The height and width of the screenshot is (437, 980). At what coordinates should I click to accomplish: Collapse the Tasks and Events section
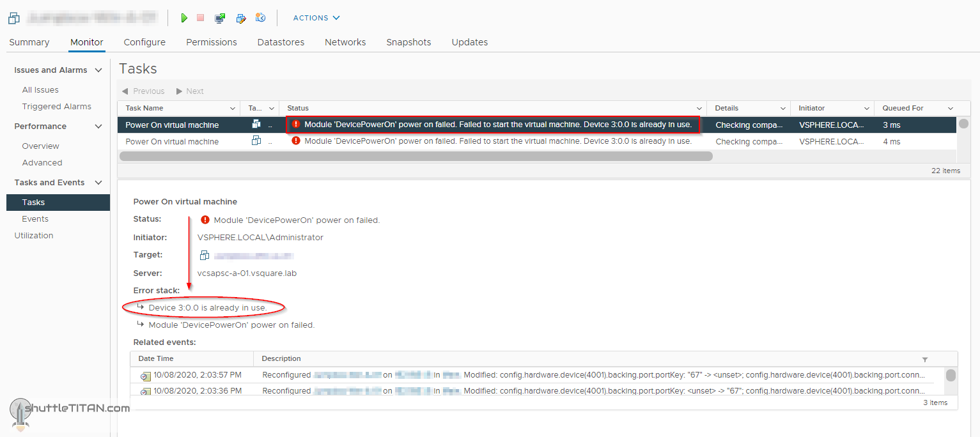click(98, 183)
